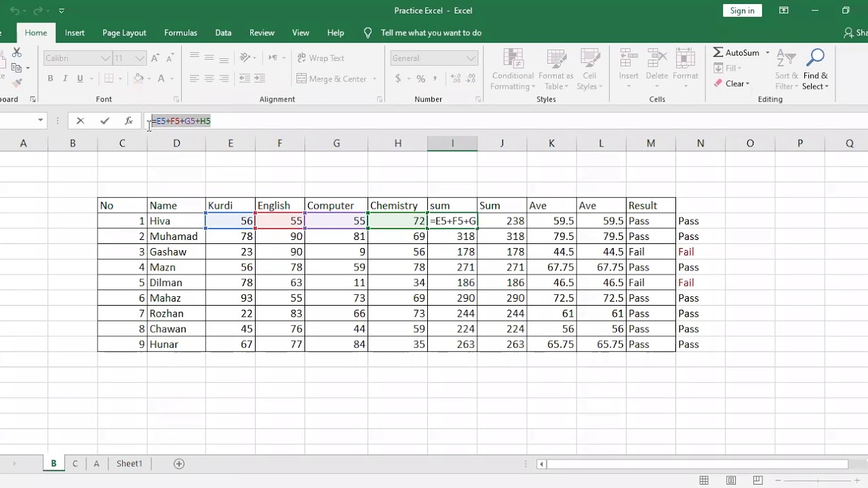Click AutoSum button

point(736,52)
